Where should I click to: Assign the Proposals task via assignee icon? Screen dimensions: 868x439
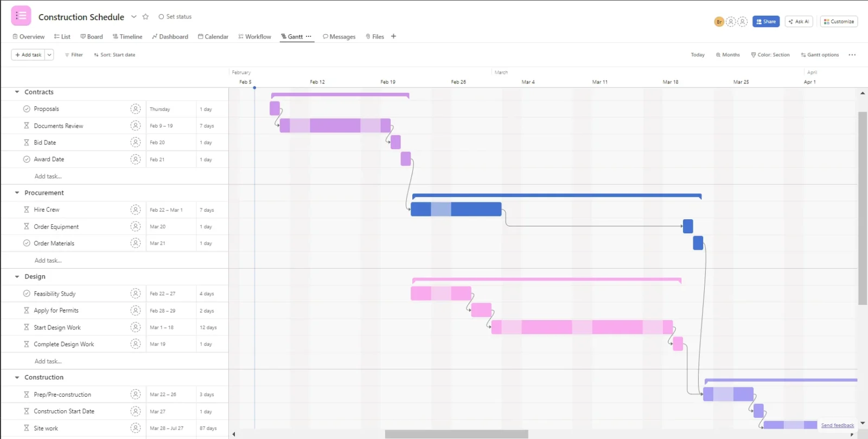click(136, 109)
